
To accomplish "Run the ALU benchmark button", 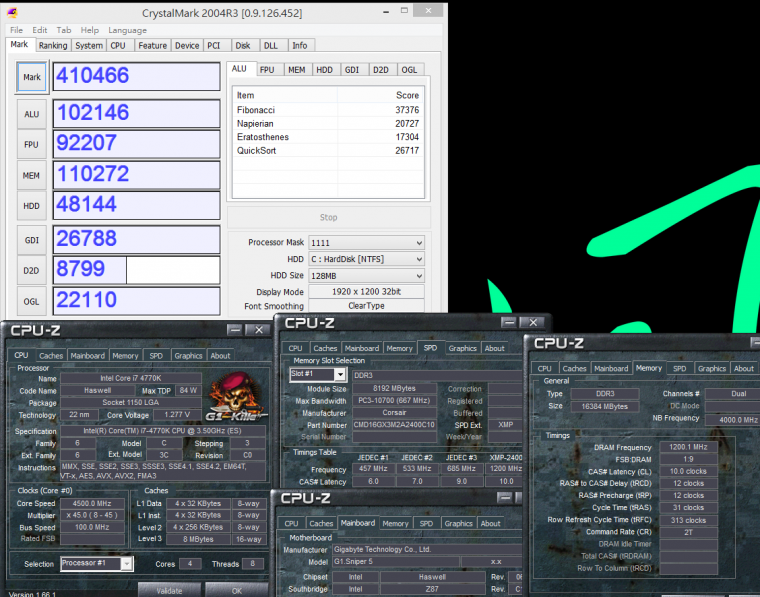I will coord(32,114).
